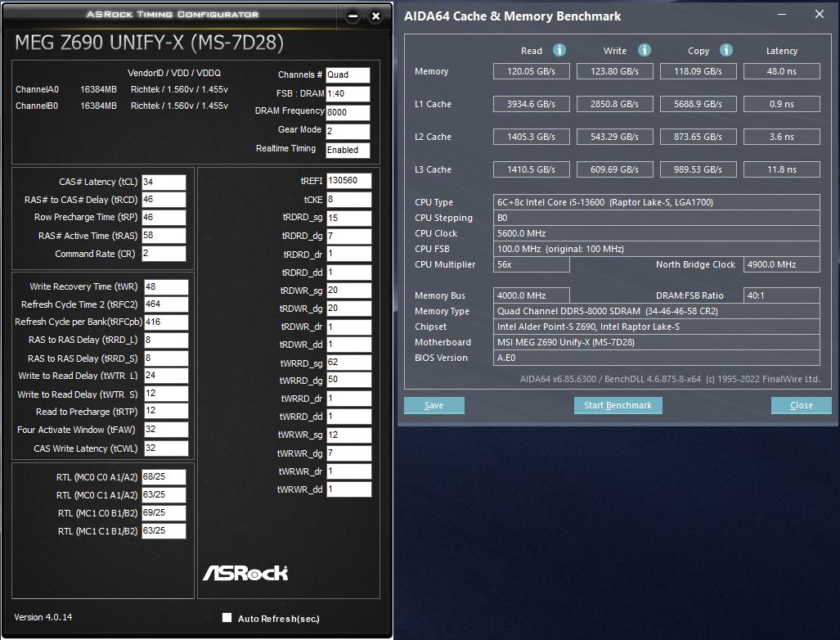This screenshot has width=840, height=640.
Task: Click the Channels # field showing Quad
Action: pos(348,75)
